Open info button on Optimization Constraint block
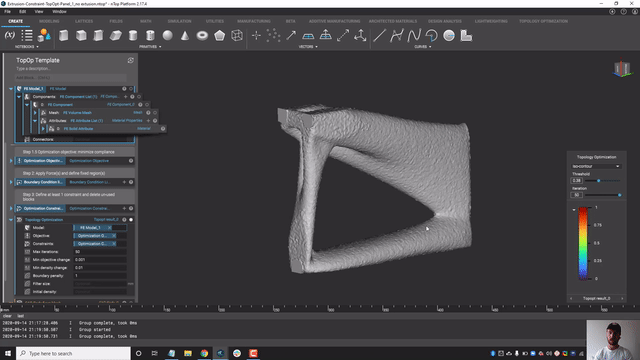 (131, 208)
